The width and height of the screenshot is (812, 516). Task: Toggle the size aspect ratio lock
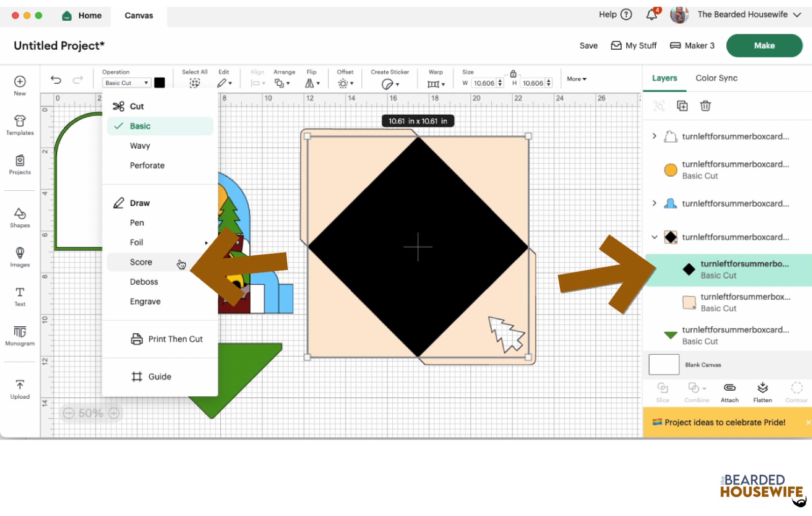click(x=513, y=74)
